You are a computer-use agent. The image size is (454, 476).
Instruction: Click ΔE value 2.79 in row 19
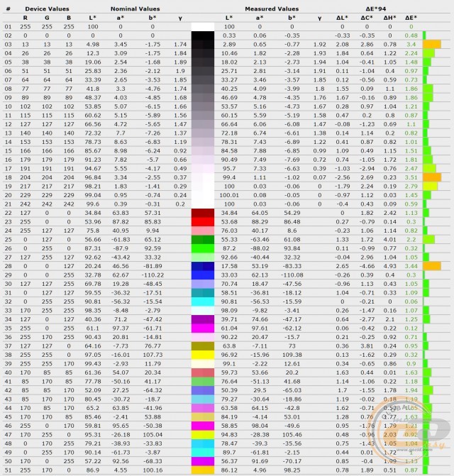pos(411,186)
